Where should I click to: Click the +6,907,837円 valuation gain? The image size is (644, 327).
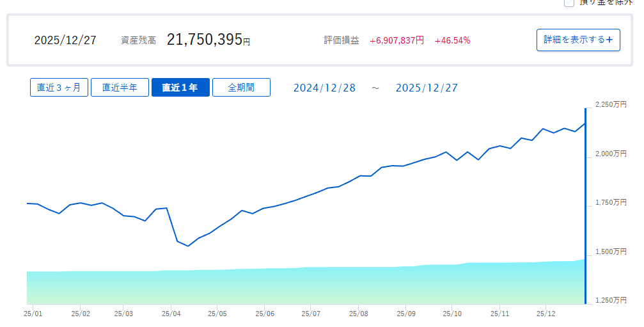pyautogui.click(x=397, y=40)
